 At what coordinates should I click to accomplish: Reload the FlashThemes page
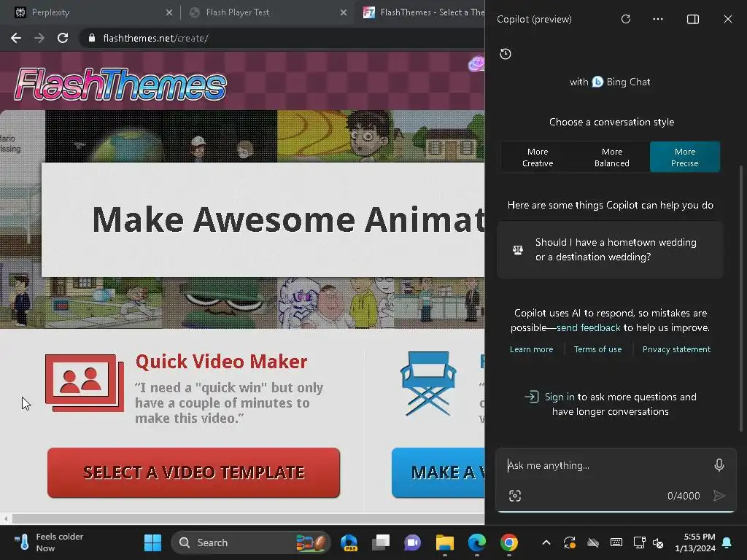(63, 38)
